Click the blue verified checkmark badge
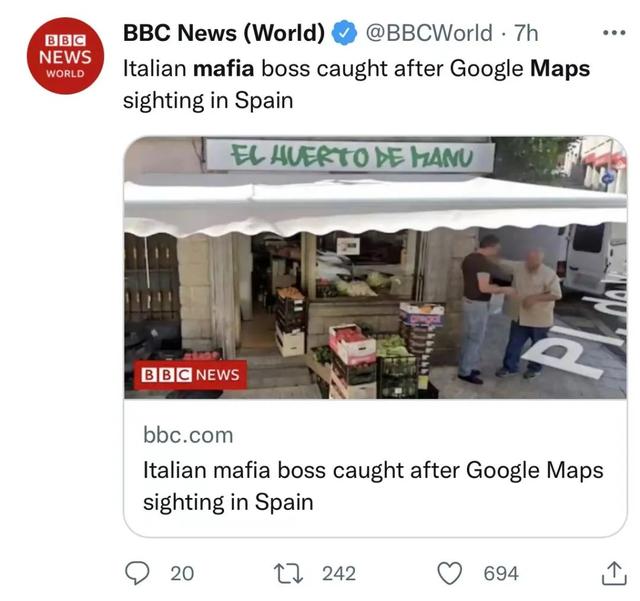The image size is (640, 601). pyautogui.click(x=343, y=34)
